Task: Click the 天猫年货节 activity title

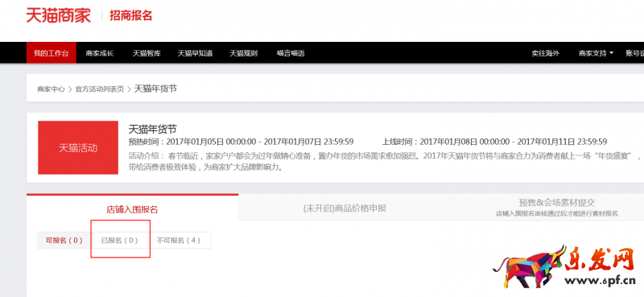Action: pyautogui.click(x=152, y=129)
